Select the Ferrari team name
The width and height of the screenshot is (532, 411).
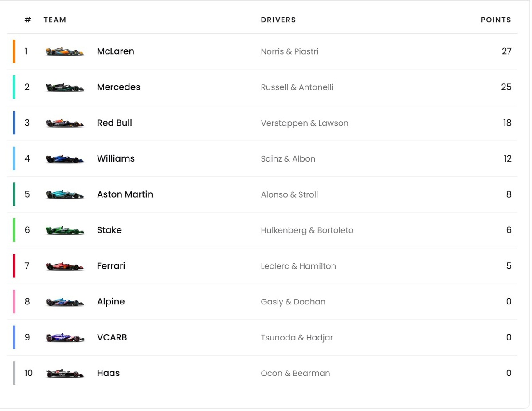(x=111, y=266)
